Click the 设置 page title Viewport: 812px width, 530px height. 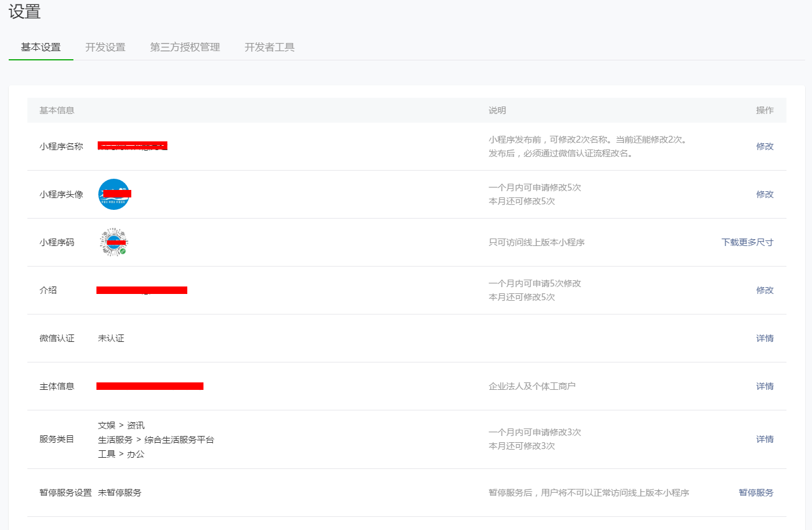point(25,11)
